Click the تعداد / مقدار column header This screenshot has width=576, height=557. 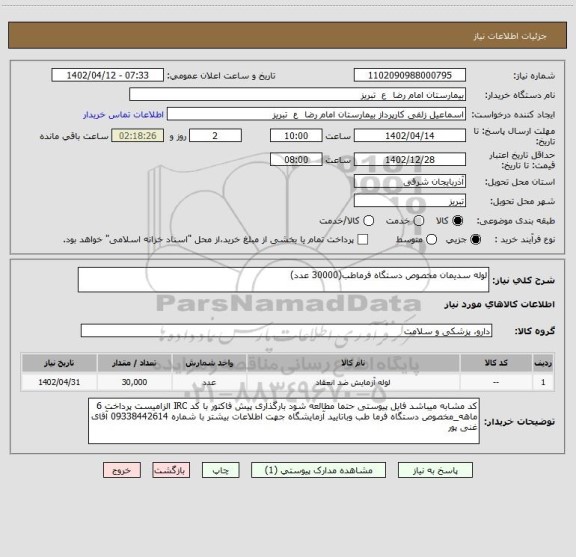coord(134,363)
